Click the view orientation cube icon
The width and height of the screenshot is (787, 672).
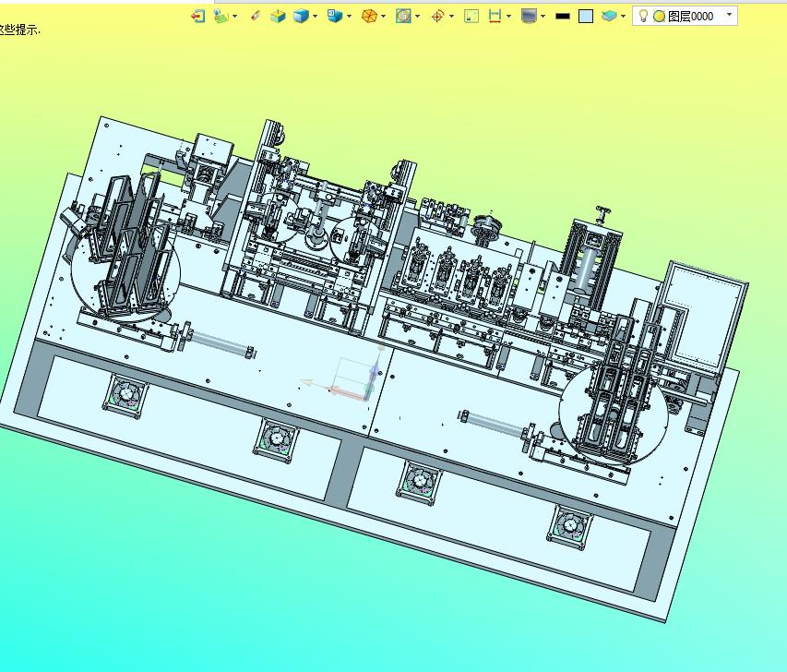[334, 16]
